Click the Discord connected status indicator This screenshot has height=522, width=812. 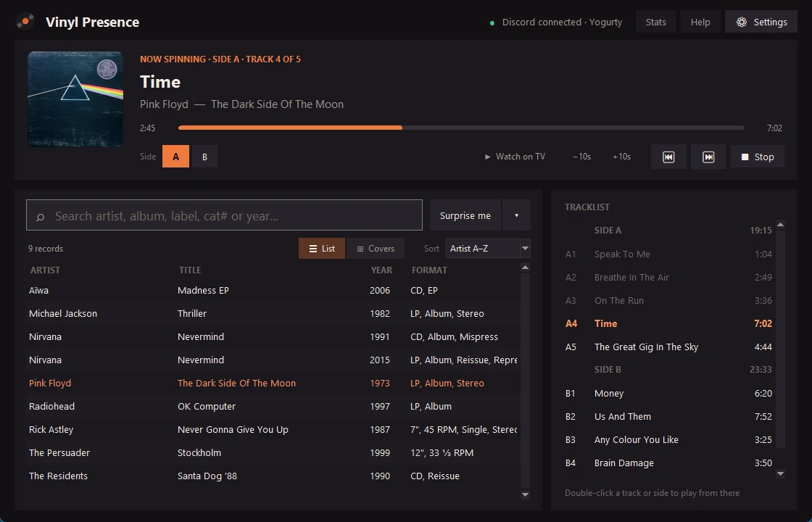[555, 22]
